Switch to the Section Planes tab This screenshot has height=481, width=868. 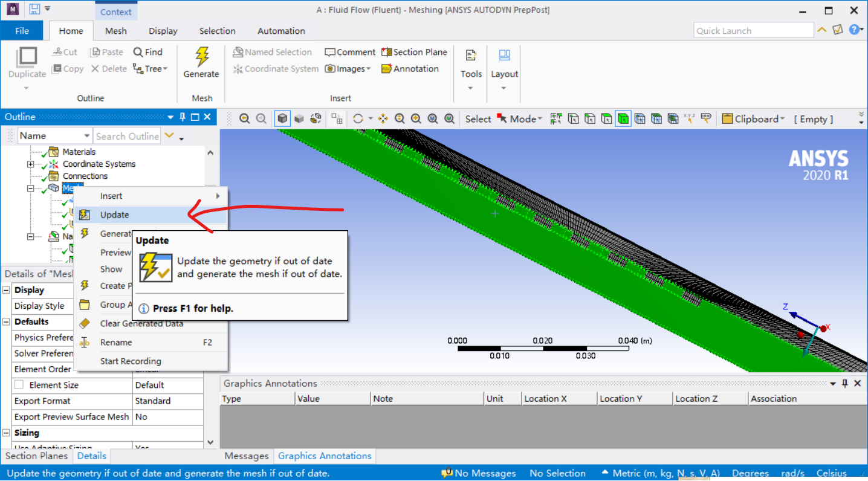(x=36, y=456)
